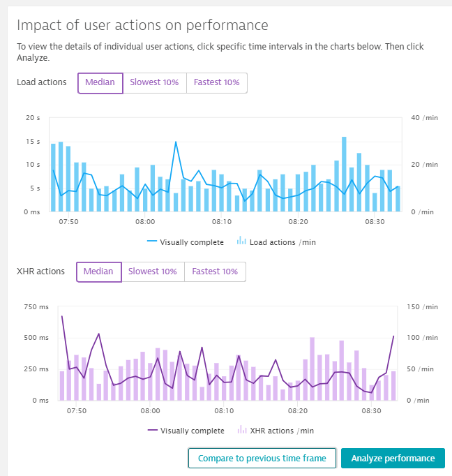Select the last bar in XHR actions chart

click(393, 386)
